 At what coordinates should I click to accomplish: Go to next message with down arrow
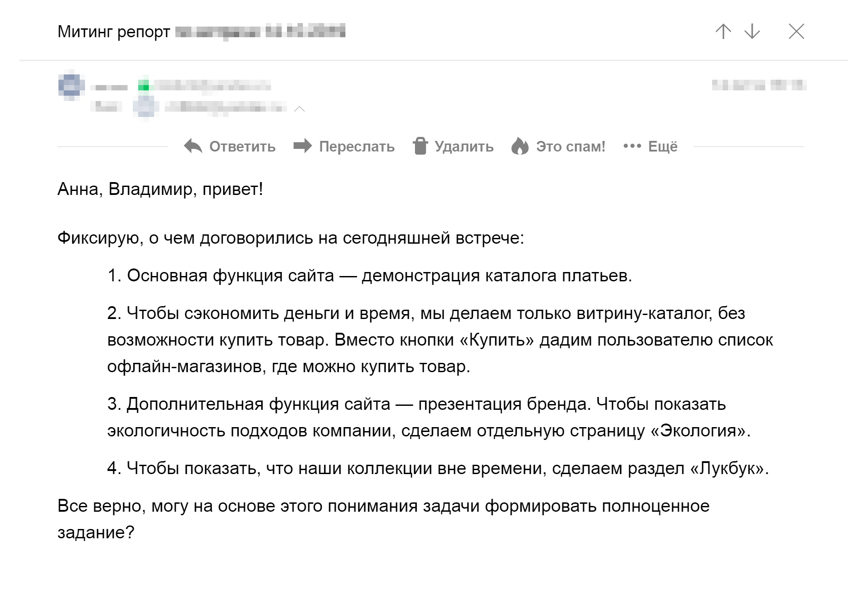tap(752, 31)
